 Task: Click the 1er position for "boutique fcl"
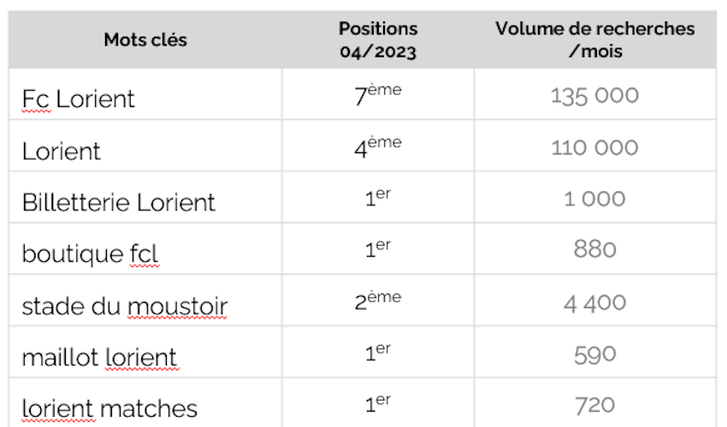point(378,251)
